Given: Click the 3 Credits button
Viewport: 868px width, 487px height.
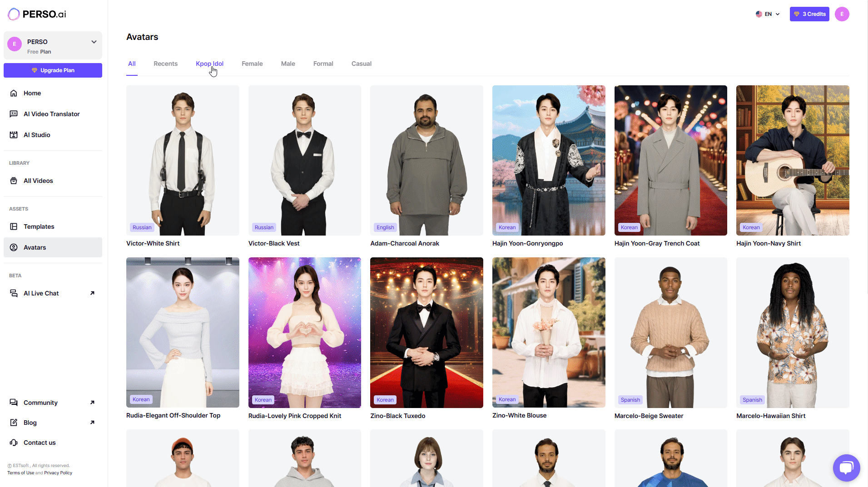Looking at the screenshot, I should pyautogui.click(x=809, y=14).
